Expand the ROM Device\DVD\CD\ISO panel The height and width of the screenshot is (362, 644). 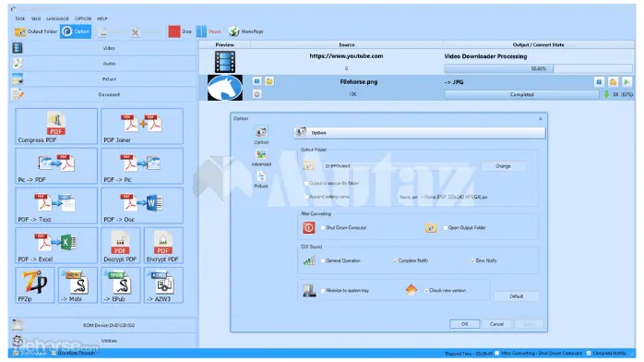click(x=103, y=325)
